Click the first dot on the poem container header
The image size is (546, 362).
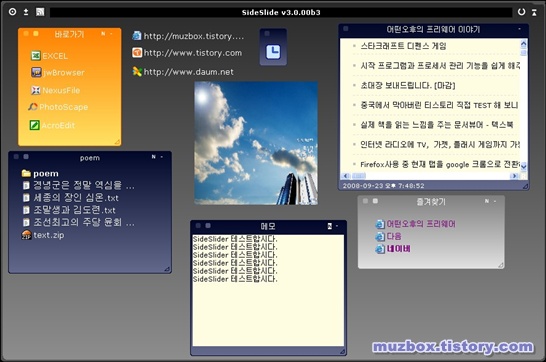coord(16,157)
